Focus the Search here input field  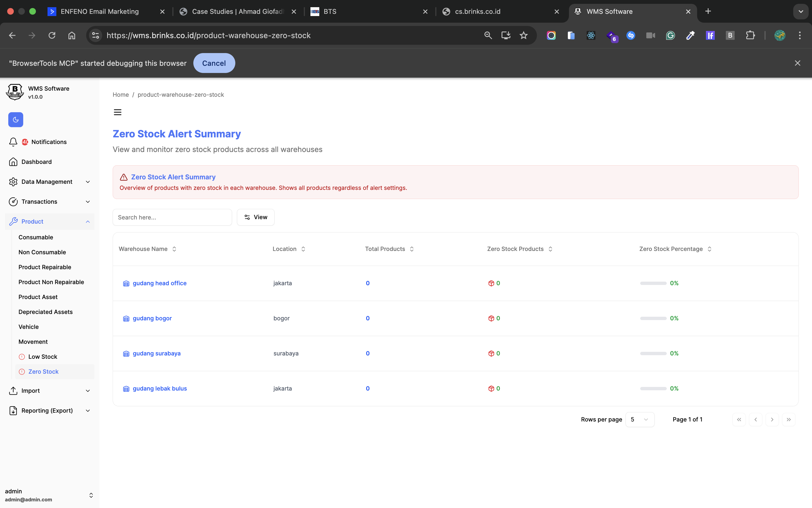click(x=172, y=217)
